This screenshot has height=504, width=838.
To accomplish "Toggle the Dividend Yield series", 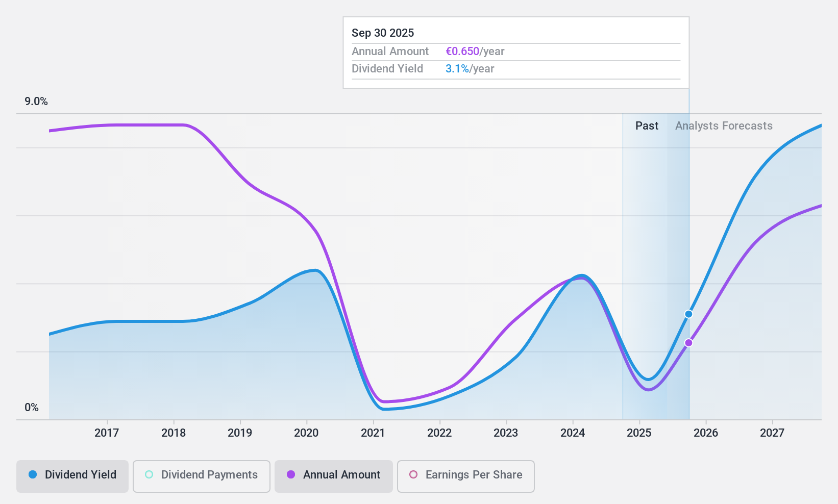I will (x=72, y=476).
